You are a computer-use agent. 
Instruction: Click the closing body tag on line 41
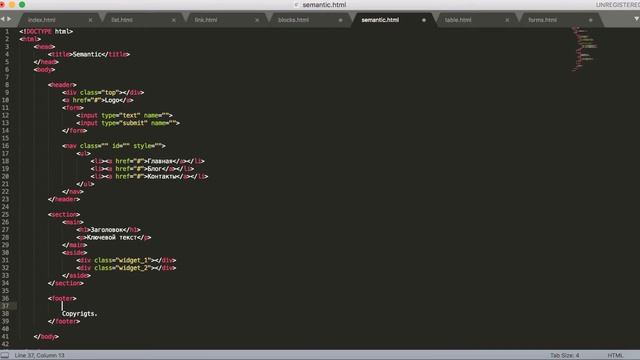[x=46, y=337]
